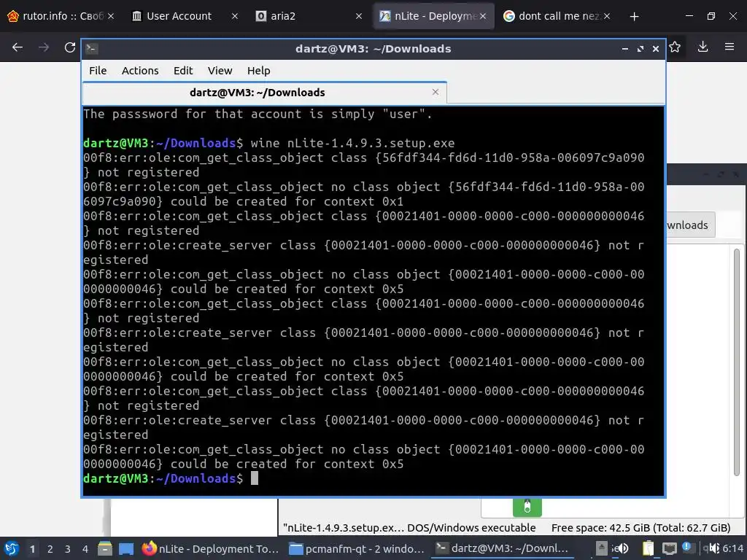Open the update notification tray icon
The image size is (747, 560).
click(687, 548)
